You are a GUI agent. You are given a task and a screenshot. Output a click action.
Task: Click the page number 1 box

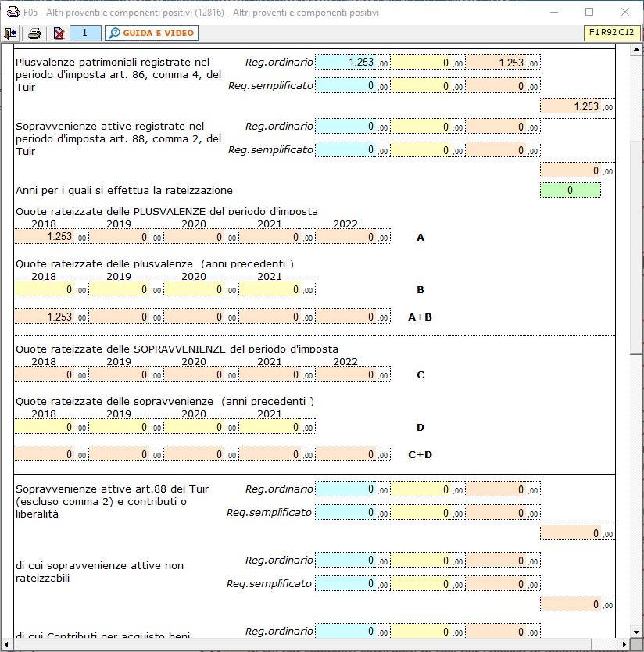pos(85,33)
